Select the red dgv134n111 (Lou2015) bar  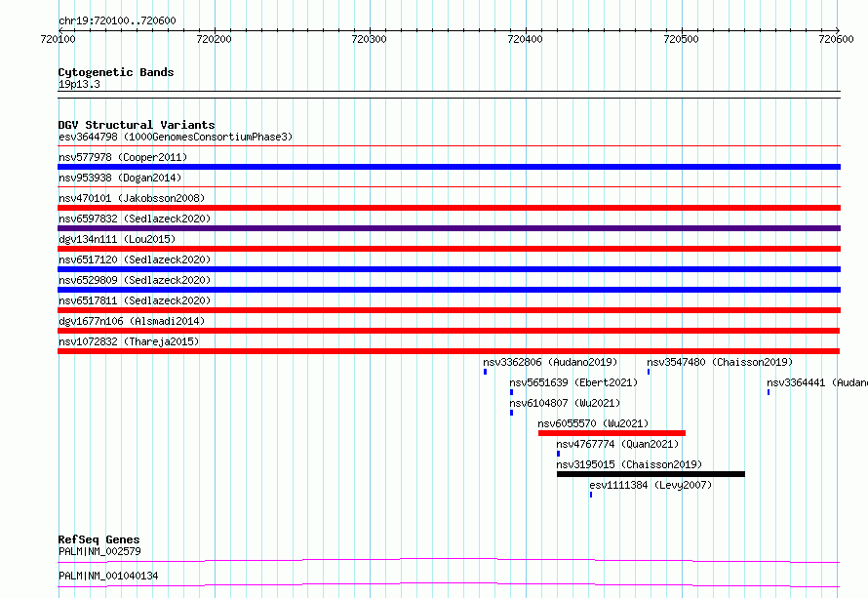(449, 249)
